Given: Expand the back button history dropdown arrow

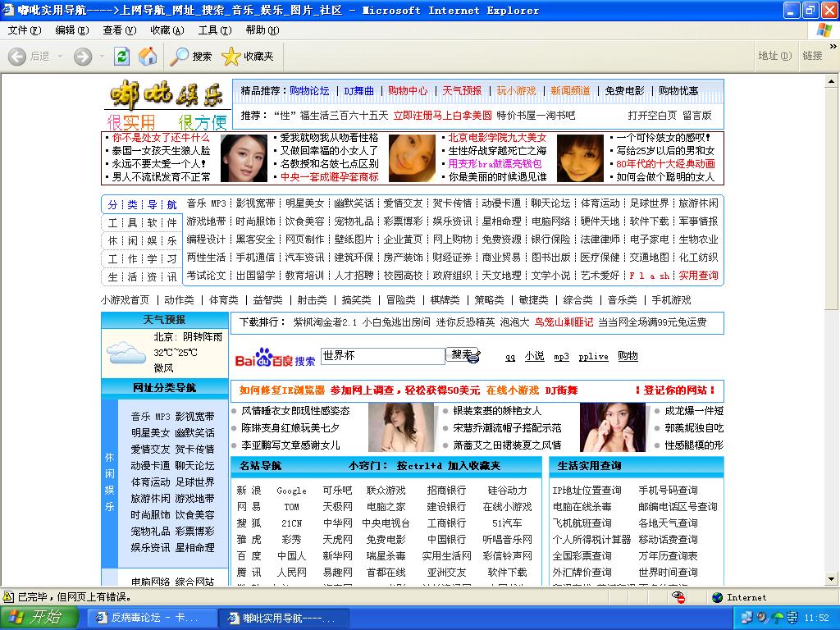Looking at the screenshot, I should coord(58,57).
